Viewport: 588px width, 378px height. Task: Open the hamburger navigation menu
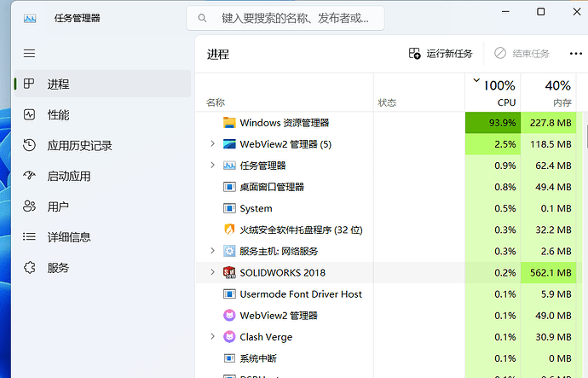pos(29,53)
